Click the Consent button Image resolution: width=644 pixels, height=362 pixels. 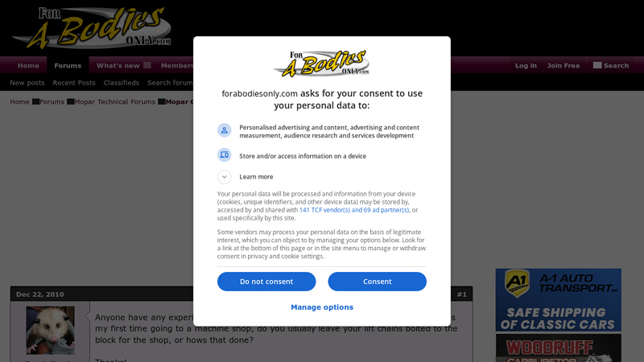[x=377, y=282]
